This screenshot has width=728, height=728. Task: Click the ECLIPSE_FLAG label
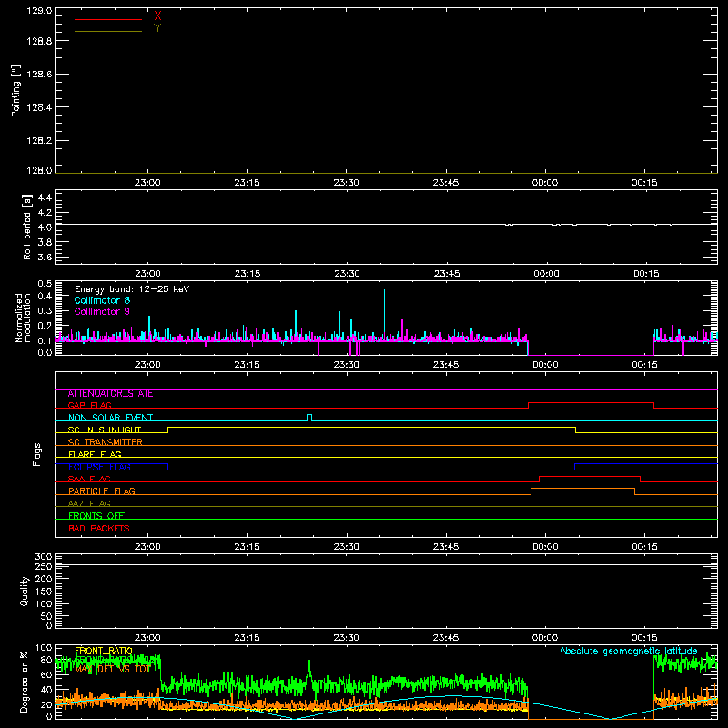(99, 467)
